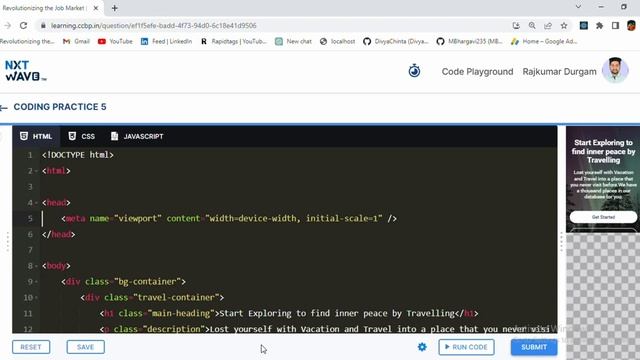This screenshot has height=360, width=640.
Task: Go back using the Coding Practice arrow
Action: [4, 108]
